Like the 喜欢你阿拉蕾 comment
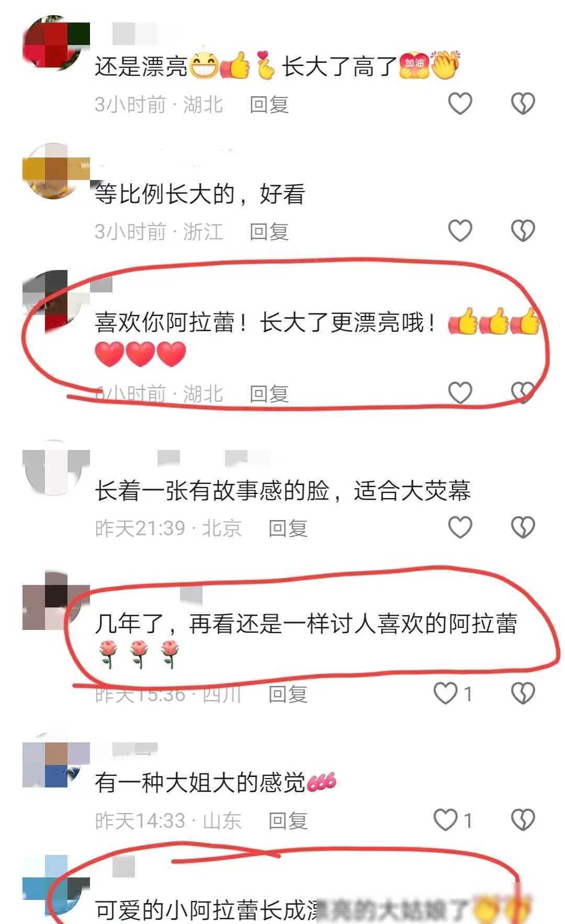Image resolution: width=565 pixels, height=924 pixels. pos(460,393)
